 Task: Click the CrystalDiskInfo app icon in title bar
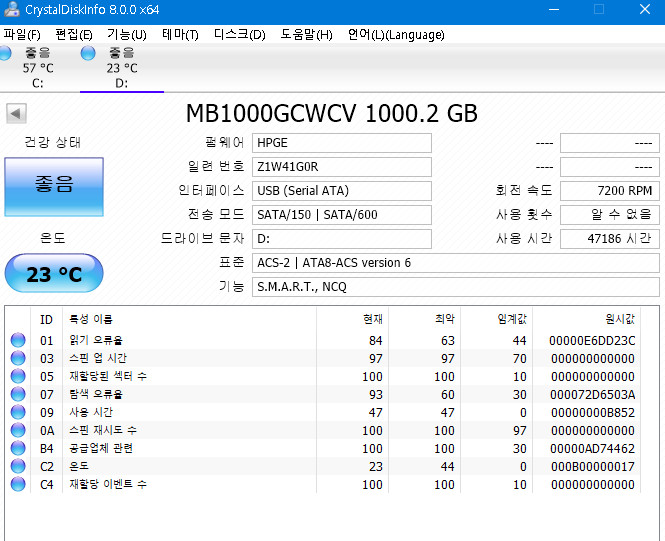tap(11, 9)
